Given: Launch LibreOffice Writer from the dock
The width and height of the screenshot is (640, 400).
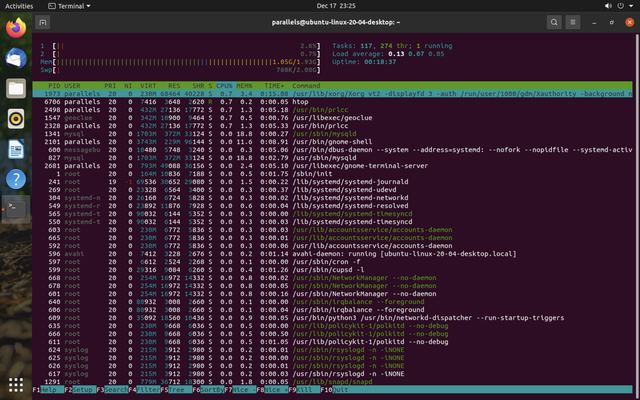Looking at the screenshot, I should click(16, 149).
